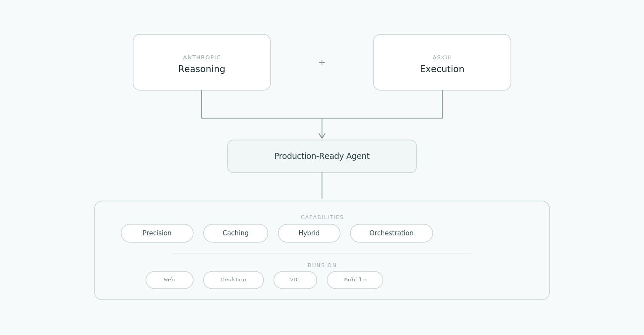Select the Hybrid capability pill

coord(309,233)
